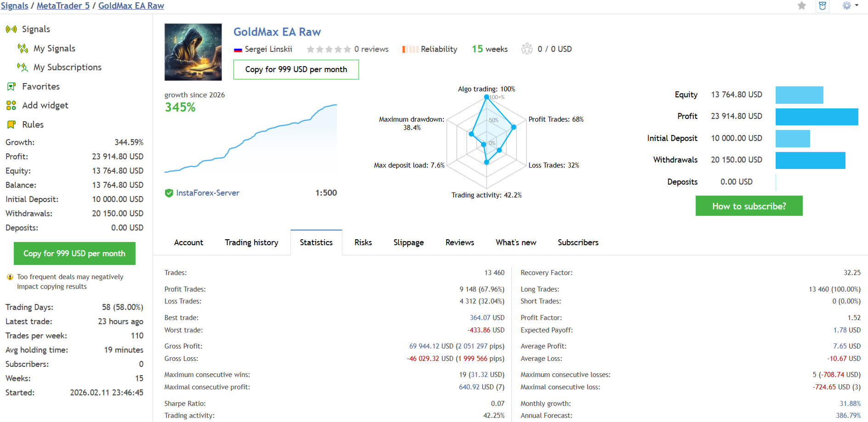The height and width of the screenshot is (422, 868).
Task: Open the Sergei Linskii author link
Action: tap(268, 49)
